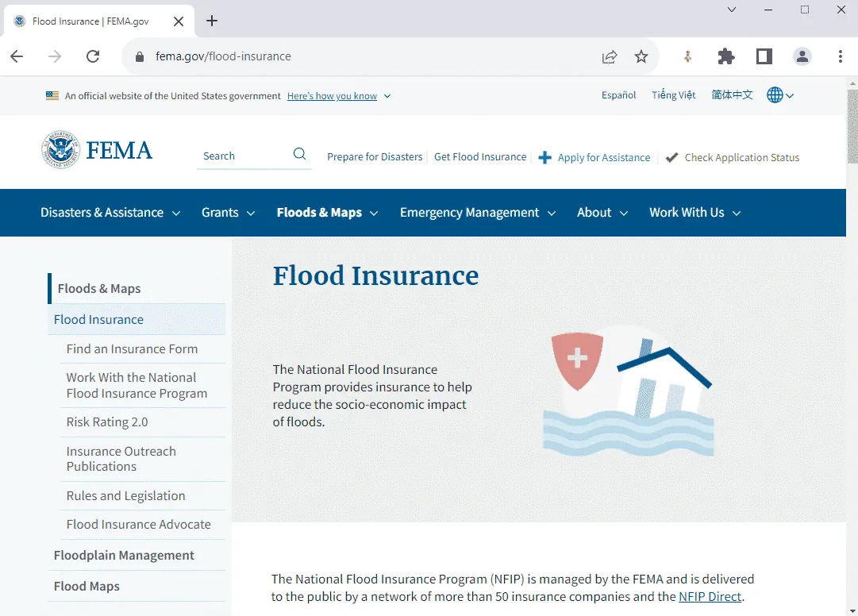Viewport: 858px width, 616px height.
Task: Open Flood Maps sidebar item
Action: click(87, 586)
